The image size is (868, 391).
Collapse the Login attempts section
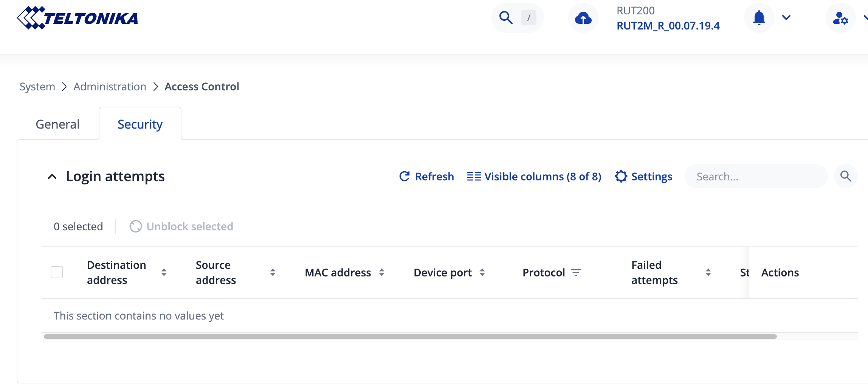(x=52, y=177)
